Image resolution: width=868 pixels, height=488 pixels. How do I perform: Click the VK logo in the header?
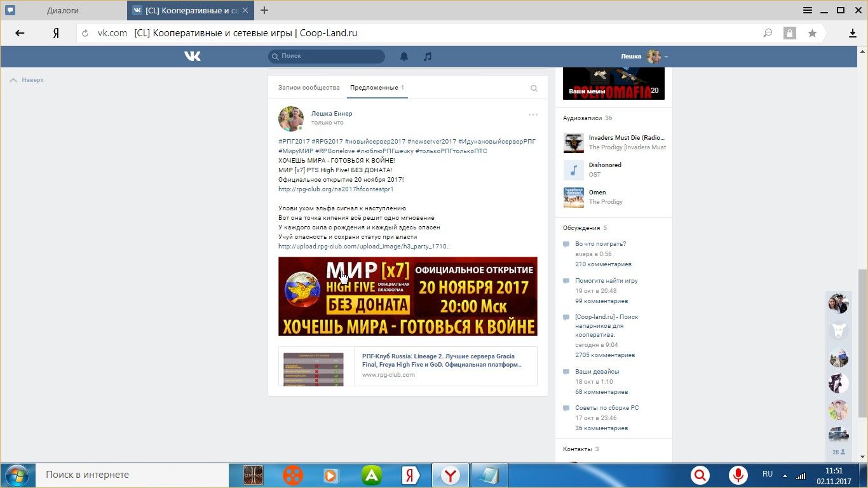click(193, 56)
